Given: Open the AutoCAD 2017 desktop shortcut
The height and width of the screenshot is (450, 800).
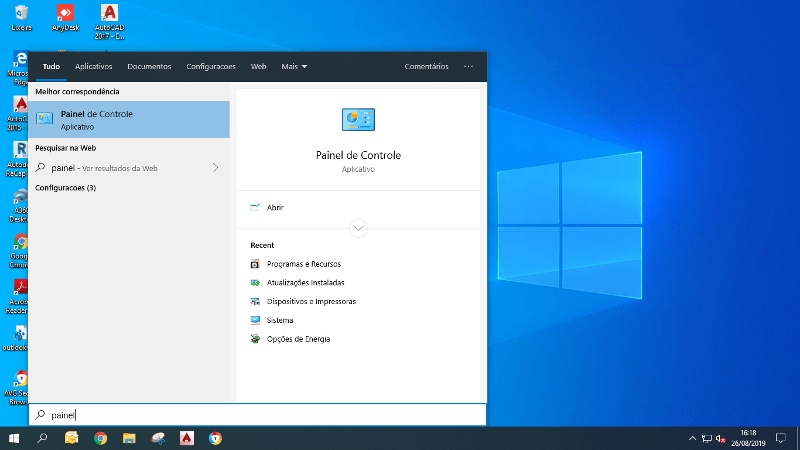Looking at the screenshot, I should [109, 21].
